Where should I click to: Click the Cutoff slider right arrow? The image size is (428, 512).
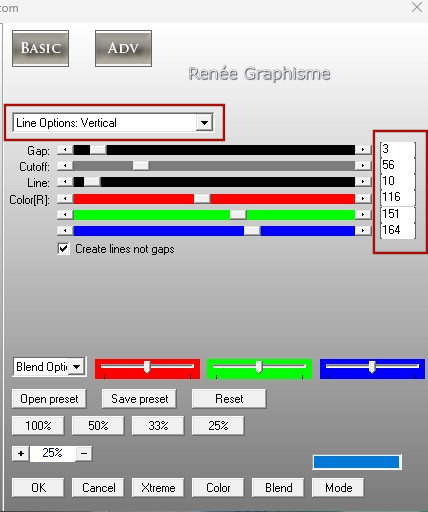click(x=363, y=166)
